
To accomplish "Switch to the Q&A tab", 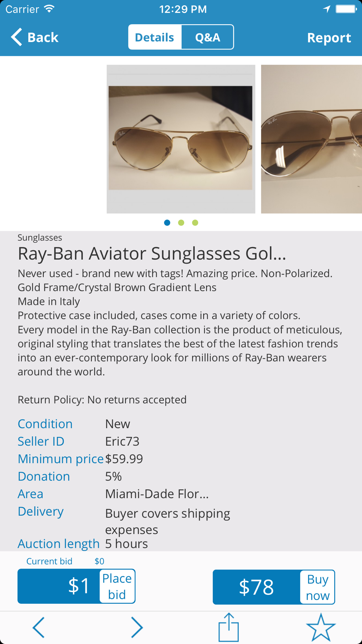I will 207,37.
